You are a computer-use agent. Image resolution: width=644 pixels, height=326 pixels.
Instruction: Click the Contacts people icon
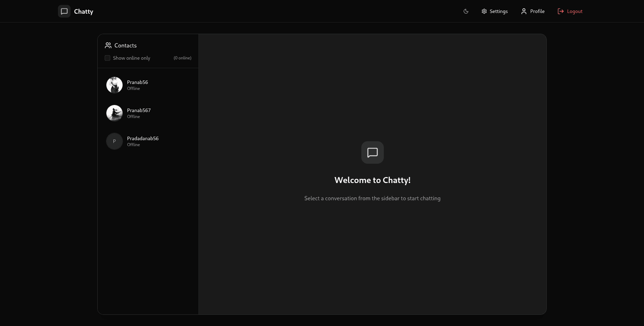pos(108,45)
